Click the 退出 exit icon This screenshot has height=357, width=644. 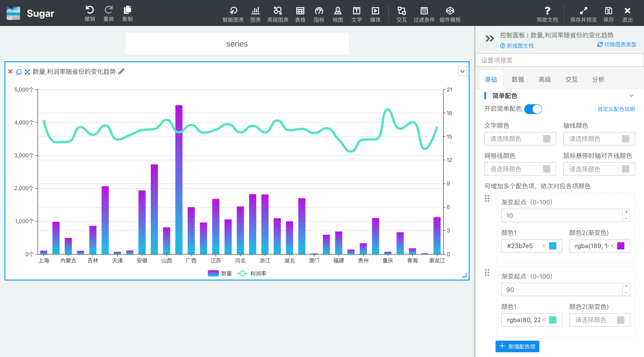[627, 11]
